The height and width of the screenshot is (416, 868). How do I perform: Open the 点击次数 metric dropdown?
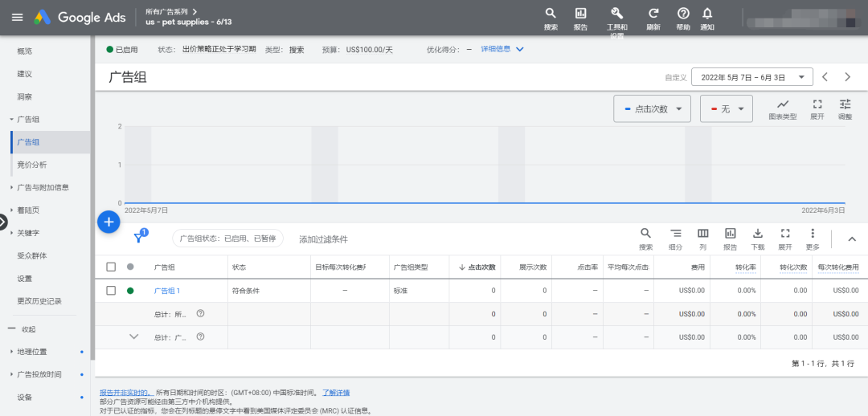pyautogui.click(x=652, y=109)
